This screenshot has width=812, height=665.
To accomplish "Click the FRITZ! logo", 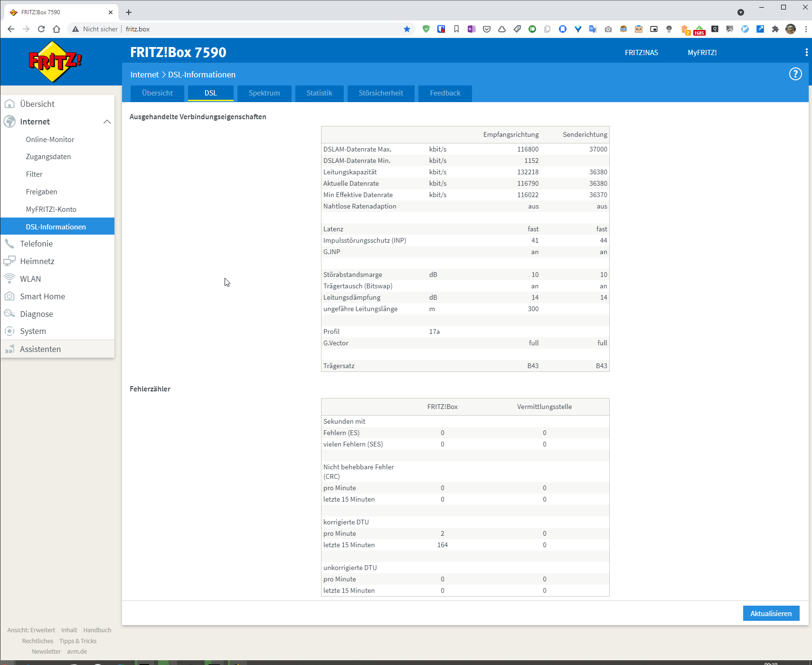I will point(55,62).
